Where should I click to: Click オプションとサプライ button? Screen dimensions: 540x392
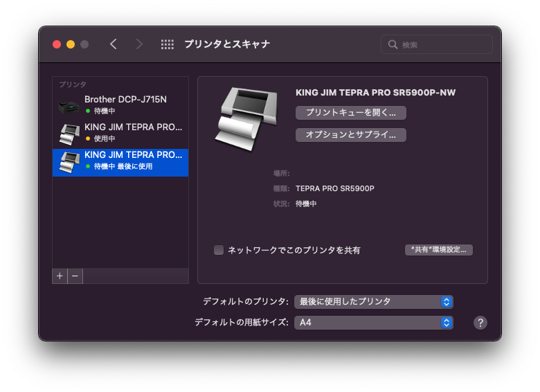[350, 134]
